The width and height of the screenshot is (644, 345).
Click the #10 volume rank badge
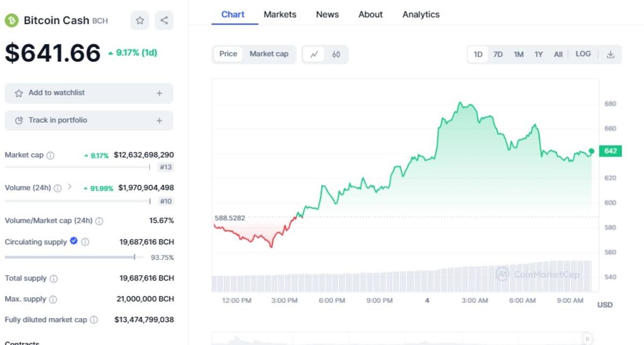(x=166, y=201)
